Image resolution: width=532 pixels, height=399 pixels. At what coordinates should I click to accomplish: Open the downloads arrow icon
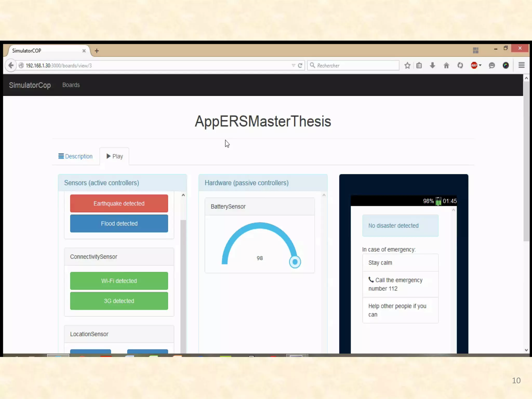pyautogui.click(x=433, y=65)
